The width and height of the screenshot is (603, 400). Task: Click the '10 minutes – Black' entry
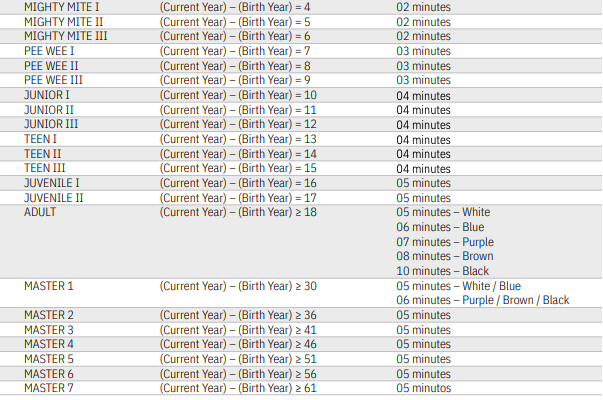pyautogui.click(x=443, y=271)
